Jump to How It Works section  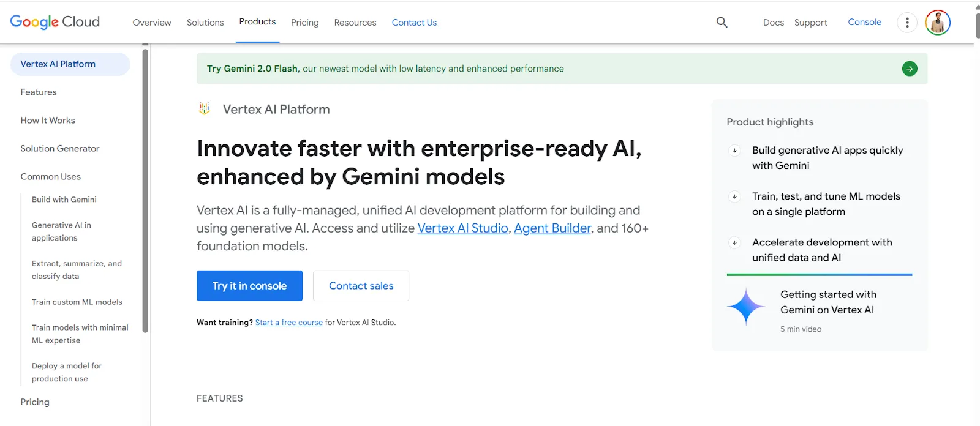(48, 121)
